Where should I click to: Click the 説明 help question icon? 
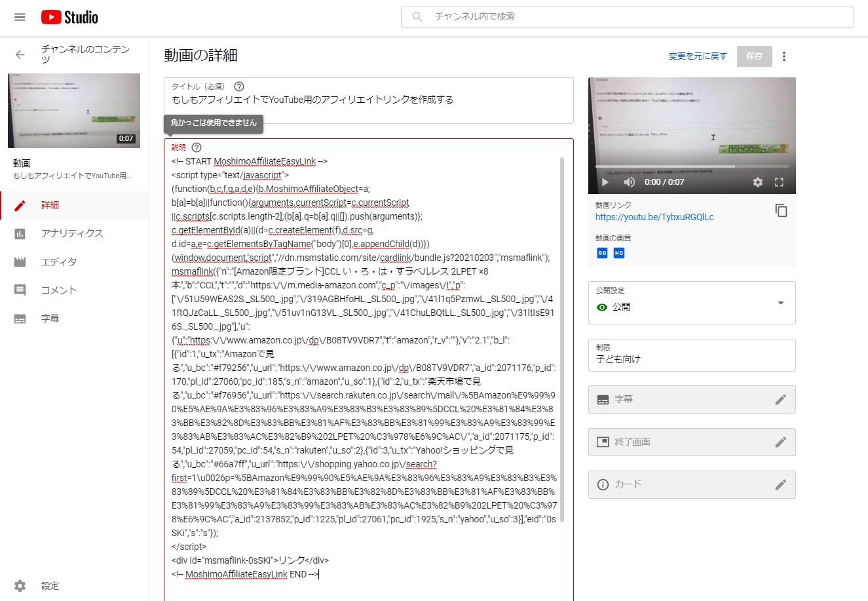(x=197, y=147)
